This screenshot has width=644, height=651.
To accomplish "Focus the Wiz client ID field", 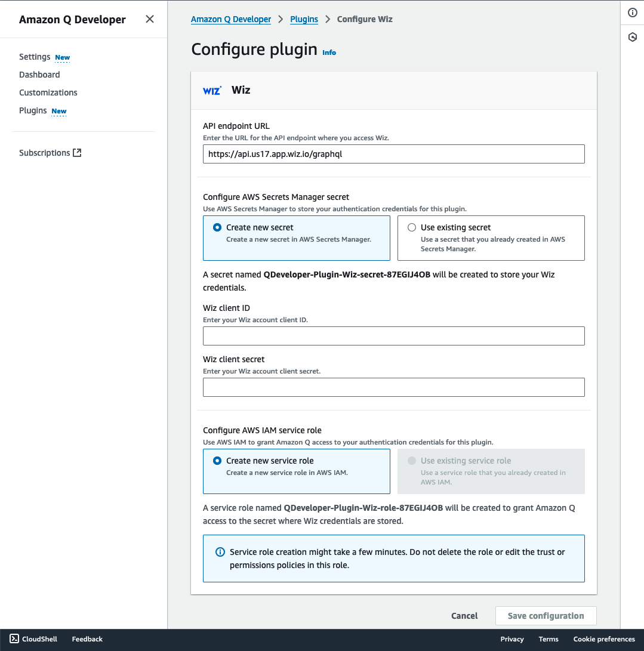I will (x=394, y=336).
